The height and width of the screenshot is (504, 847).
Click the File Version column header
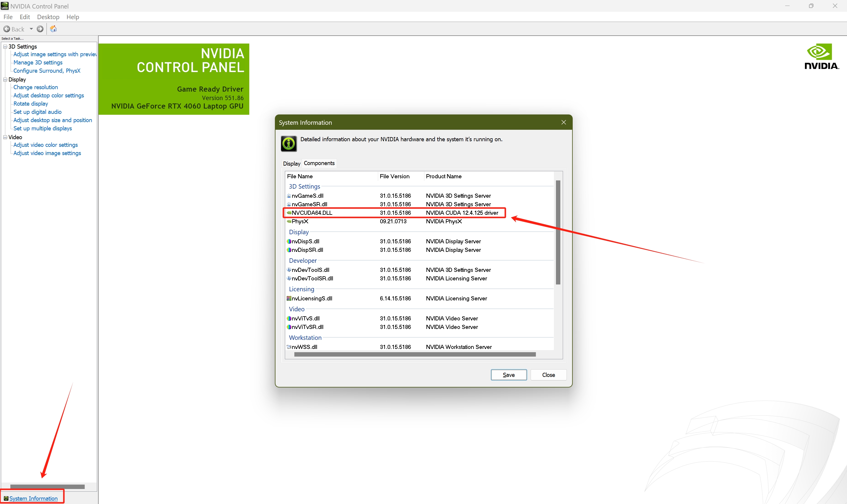coord(394,177)
